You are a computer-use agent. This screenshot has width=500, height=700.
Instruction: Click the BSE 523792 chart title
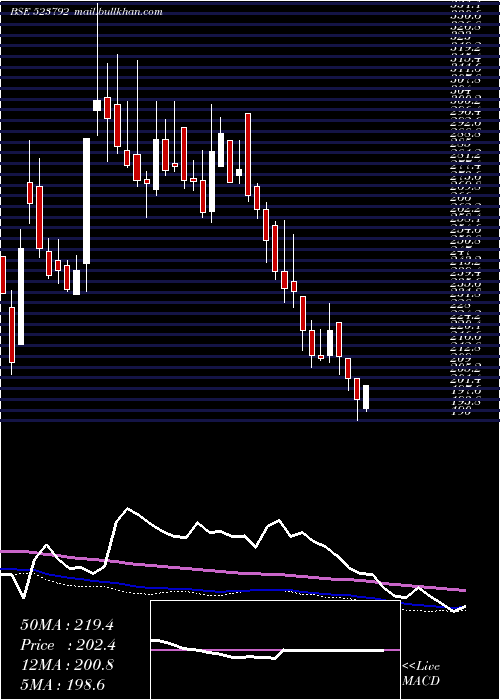tap(40, 12)
